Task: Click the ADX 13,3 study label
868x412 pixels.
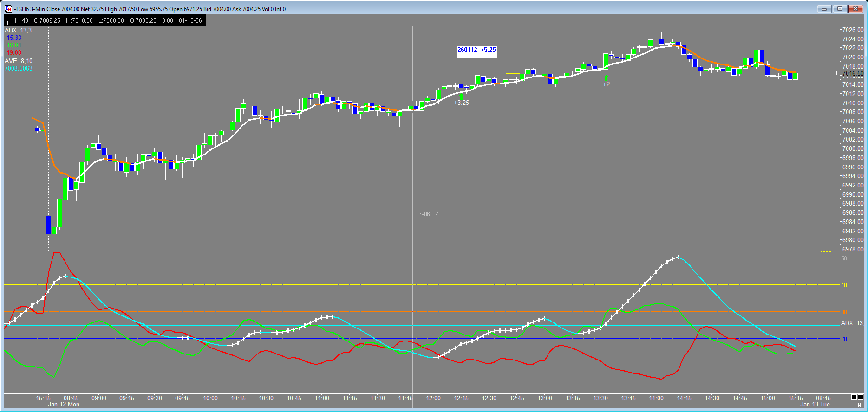Action: point(18,30)
